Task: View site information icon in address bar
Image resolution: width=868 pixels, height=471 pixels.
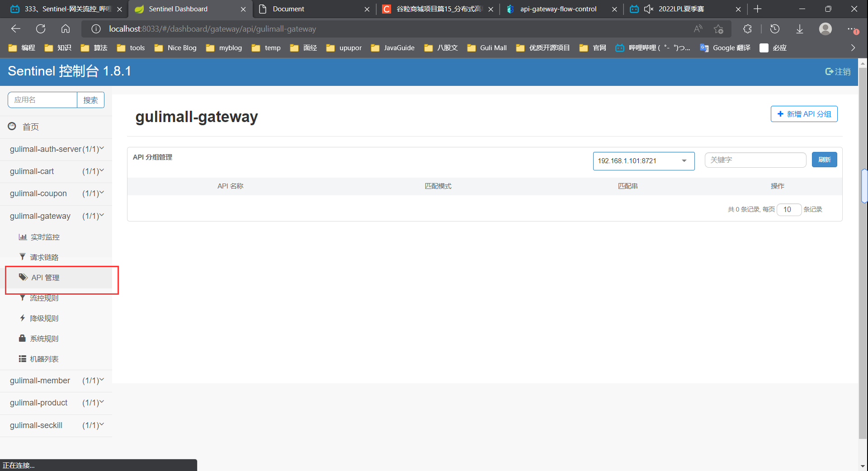Action: point(96,29)
